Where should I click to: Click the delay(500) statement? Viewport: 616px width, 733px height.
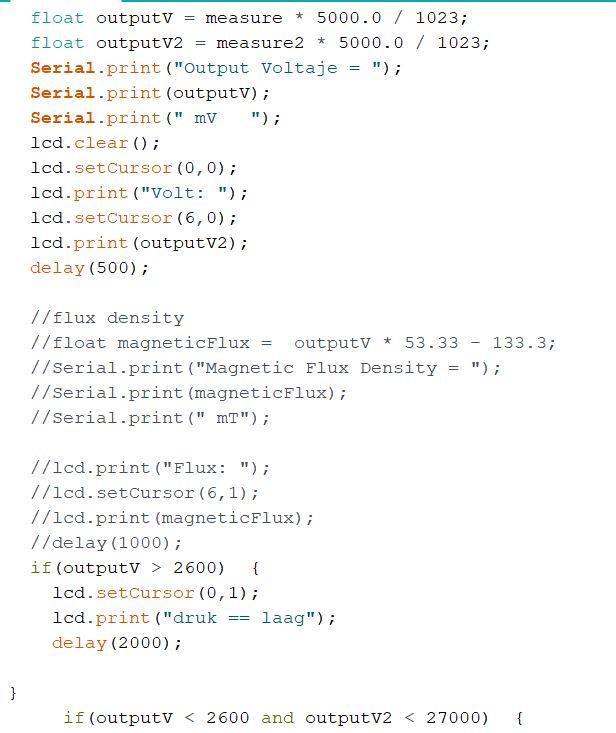tap(89, 268)
